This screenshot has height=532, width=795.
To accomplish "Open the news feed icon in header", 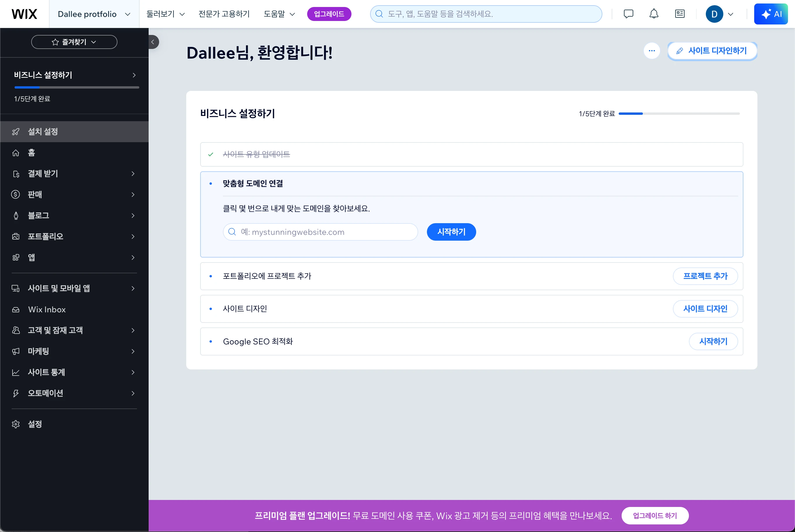I will [x=680, y=14].
